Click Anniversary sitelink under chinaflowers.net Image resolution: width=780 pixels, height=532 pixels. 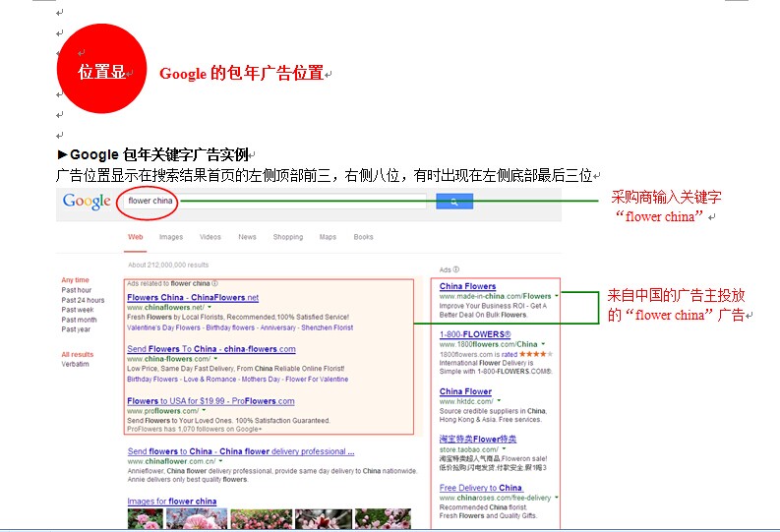[x=278, y=327]
